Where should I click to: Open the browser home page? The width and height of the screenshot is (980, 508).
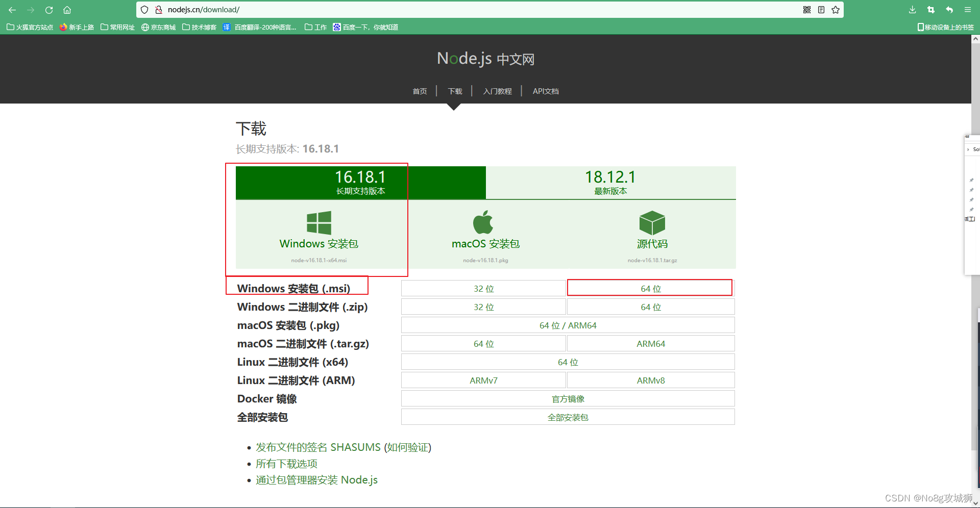point(67,10)
